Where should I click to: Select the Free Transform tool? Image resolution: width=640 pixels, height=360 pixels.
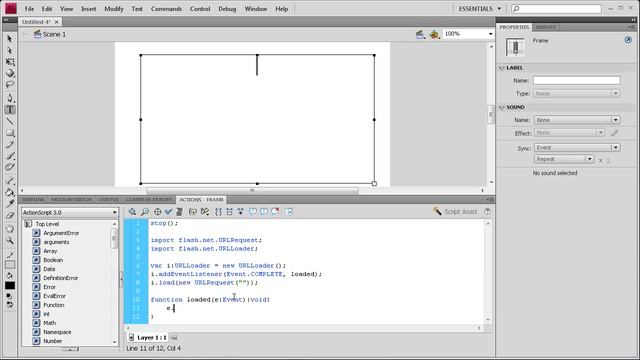tap(10, 62)
